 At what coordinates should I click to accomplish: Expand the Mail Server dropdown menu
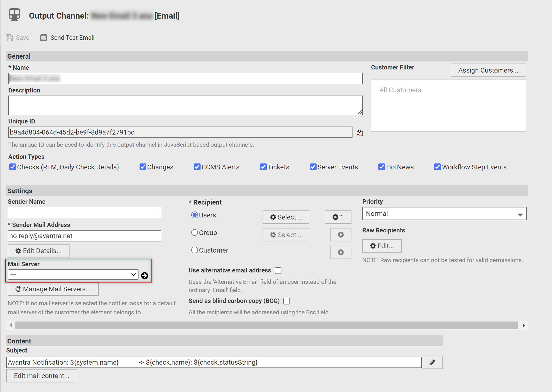coord(73,275)
